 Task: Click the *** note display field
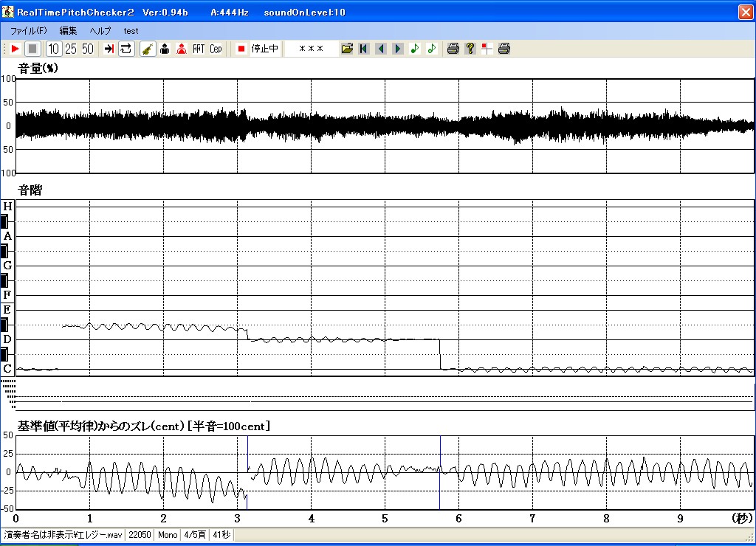tap(311, 49)
